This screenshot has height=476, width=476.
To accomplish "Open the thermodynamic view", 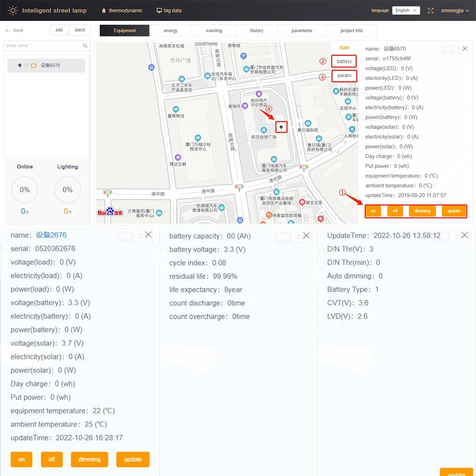I will [x=122, y=10].
